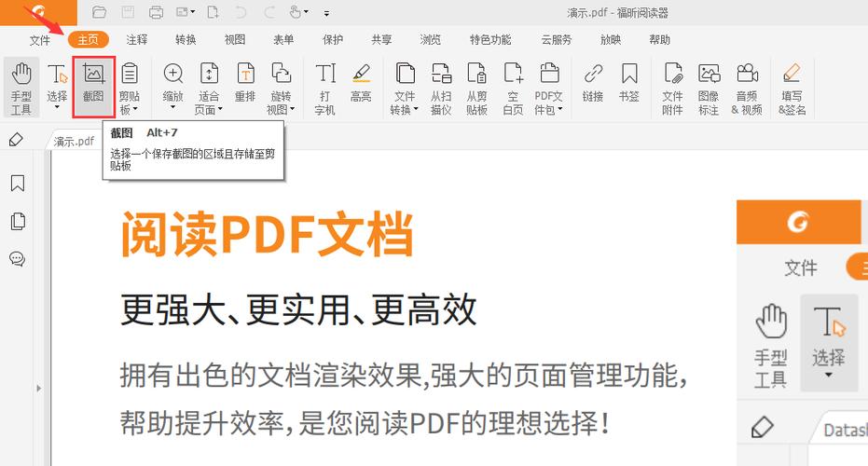
Task: Select the 打字机 (Typewriter) tool
Action: (x=324, y=87)
